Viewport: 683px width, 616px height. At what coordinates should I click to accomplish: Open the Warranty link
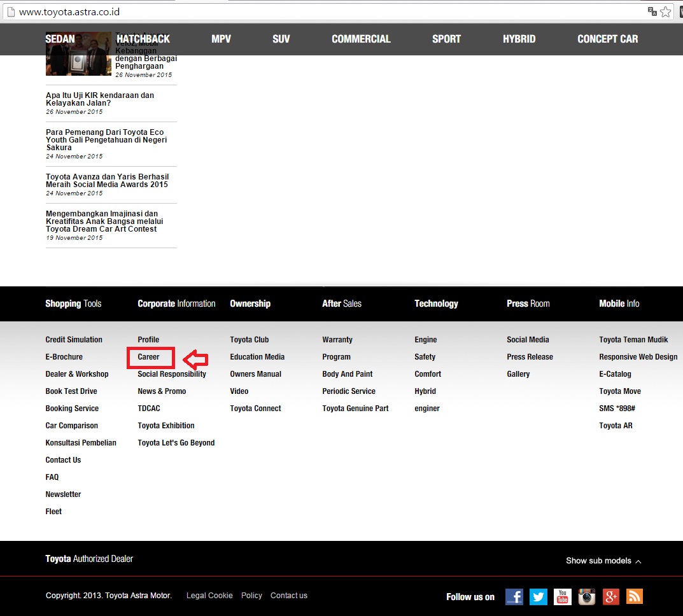click(337, 340)
